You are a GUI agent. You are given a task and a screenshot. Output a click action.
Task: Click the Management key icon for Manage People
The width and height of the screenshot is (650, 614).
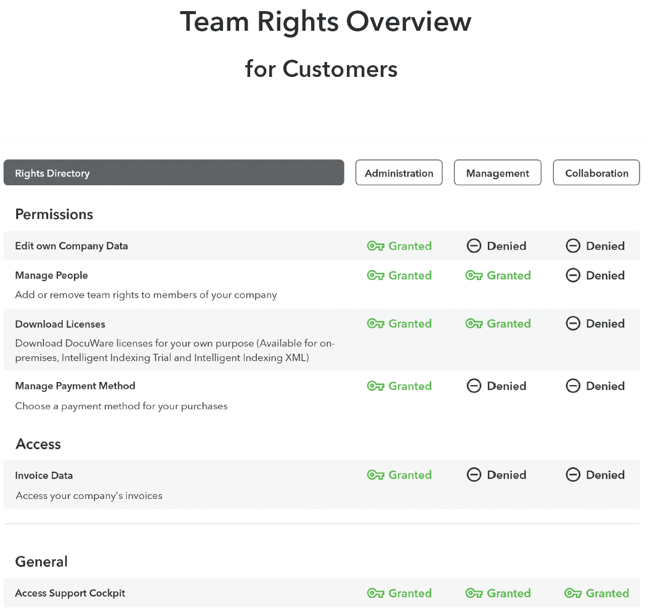coord(474,275)
